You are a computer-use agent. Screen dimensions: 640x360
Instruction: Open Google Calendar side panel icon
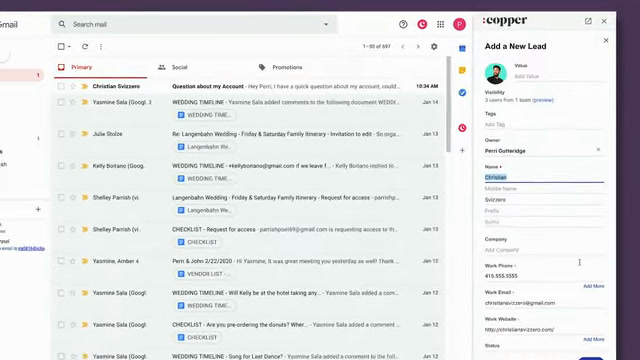[462, 49]
